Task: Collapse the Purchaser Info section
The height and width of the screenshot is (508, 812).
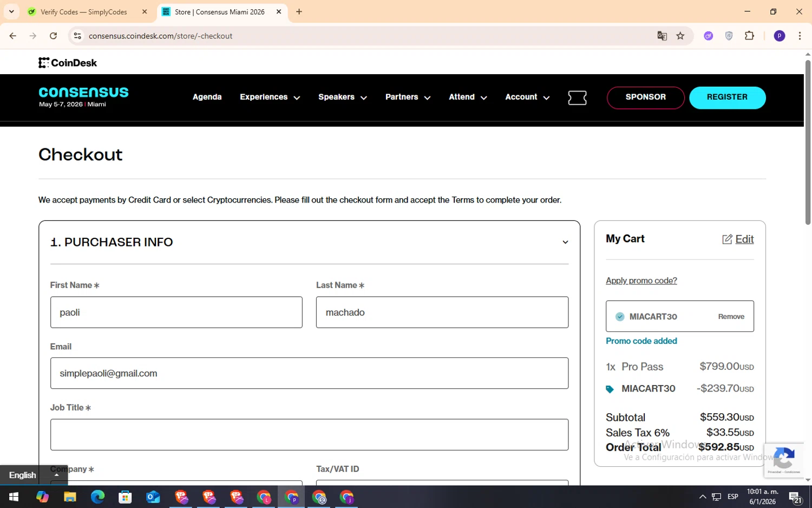Action: [565, 242]
